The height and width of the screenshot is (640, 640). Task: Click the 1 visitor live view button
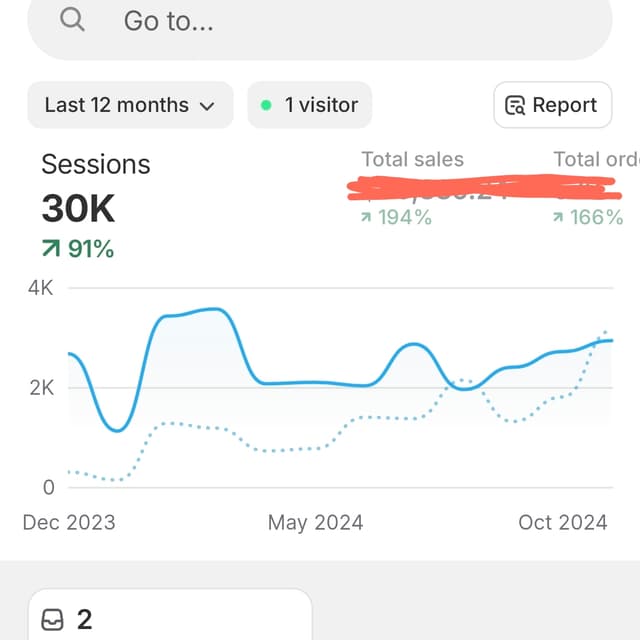[x=310, y=105]
